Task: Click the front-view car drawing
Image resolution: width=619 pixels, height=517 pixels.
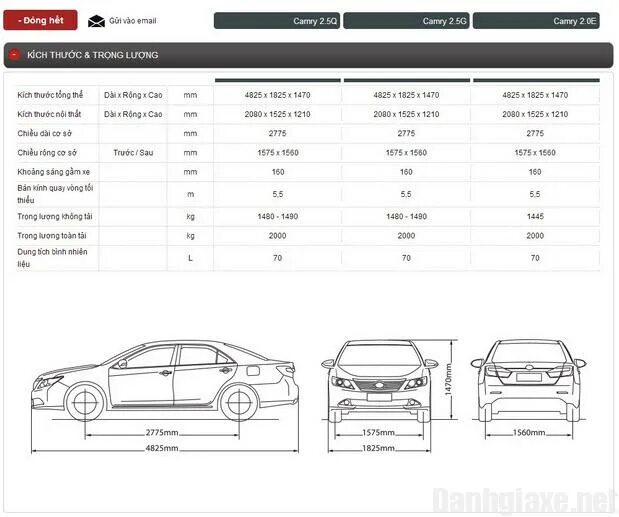Action: tap(379, 380)
